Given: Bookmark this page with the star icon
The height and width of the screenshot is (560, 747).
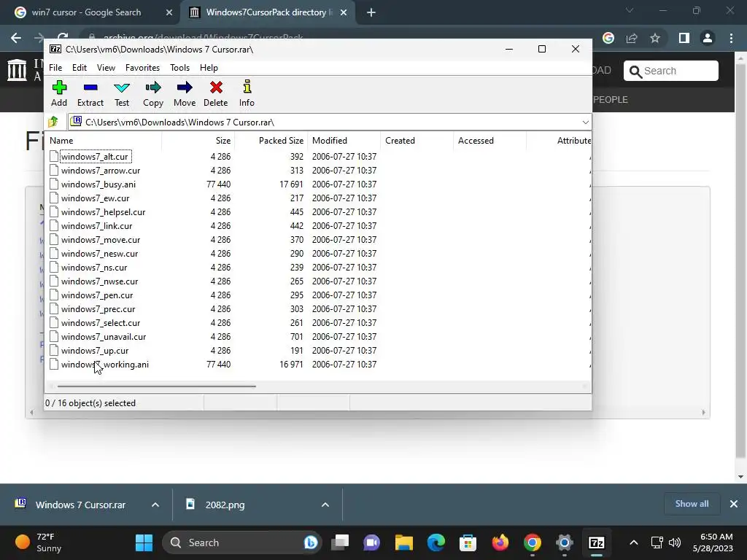Looking at the screenshot, I should click(655, 38).
